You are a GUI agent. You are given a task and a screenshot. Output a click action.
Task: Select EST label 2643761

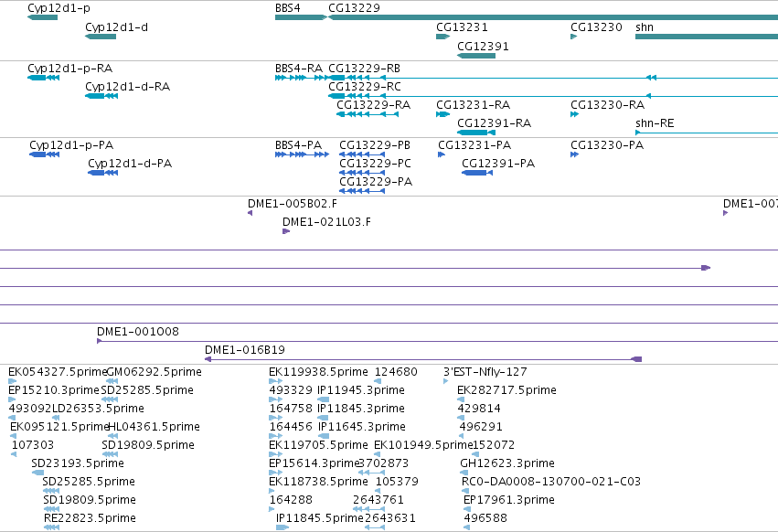click(378, 500)
